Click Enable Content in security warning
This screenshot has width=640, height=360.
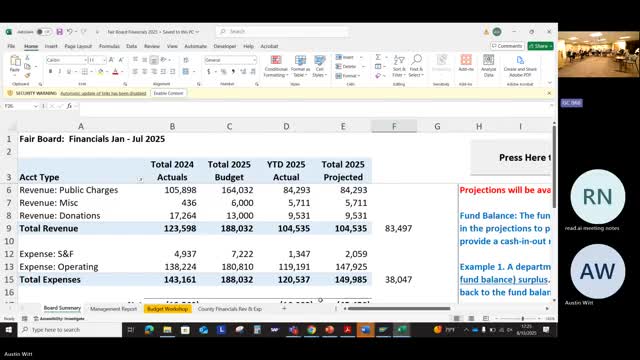168,93
